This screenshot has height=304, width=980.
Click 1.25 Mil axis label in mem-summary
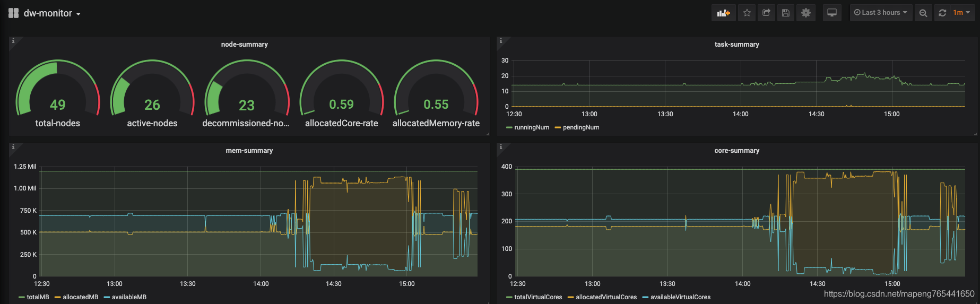pos(25,167)
